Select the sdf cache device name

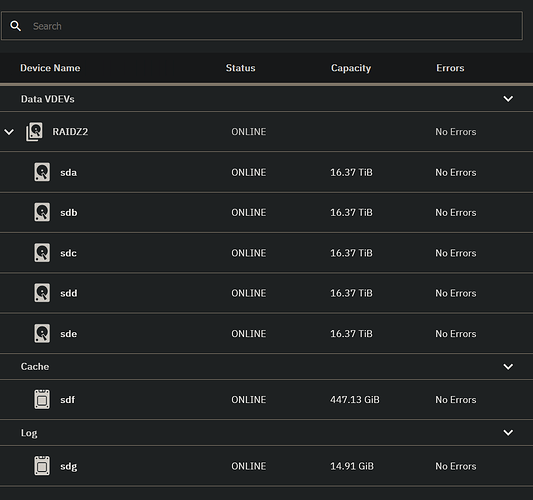pyautogui.click(x=68, y=399)
